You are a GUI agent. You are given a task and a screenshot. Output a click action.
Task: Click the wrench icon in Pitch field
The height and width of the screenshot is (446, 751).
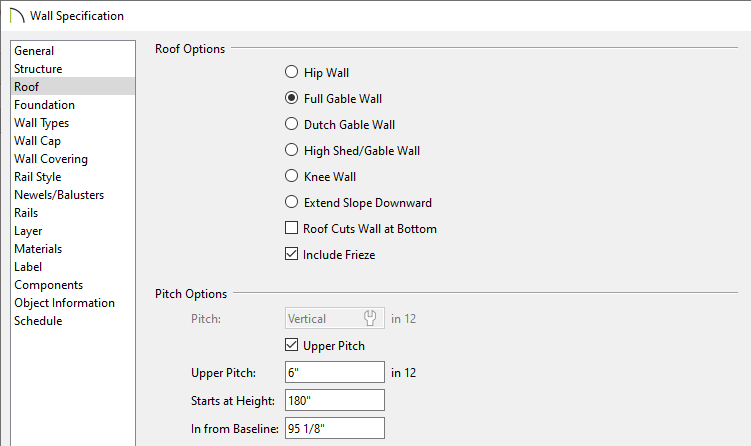tap(370, 318)
